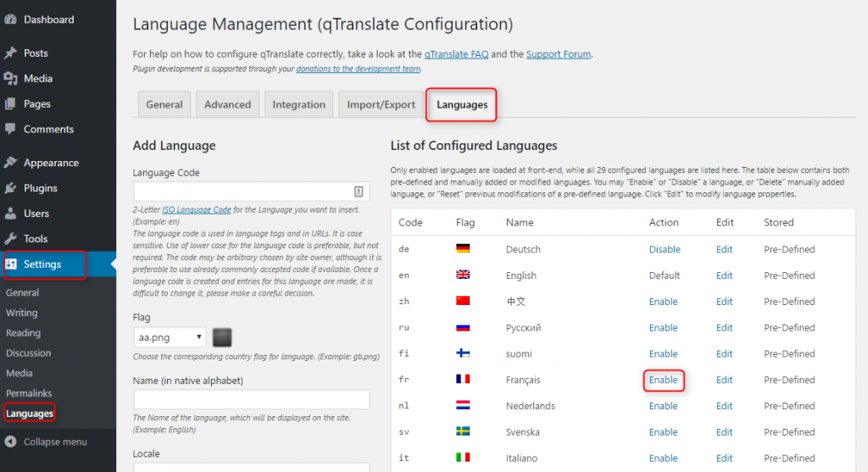
Task: Edit the Français language entry
Action: click(x=724, y=380)
